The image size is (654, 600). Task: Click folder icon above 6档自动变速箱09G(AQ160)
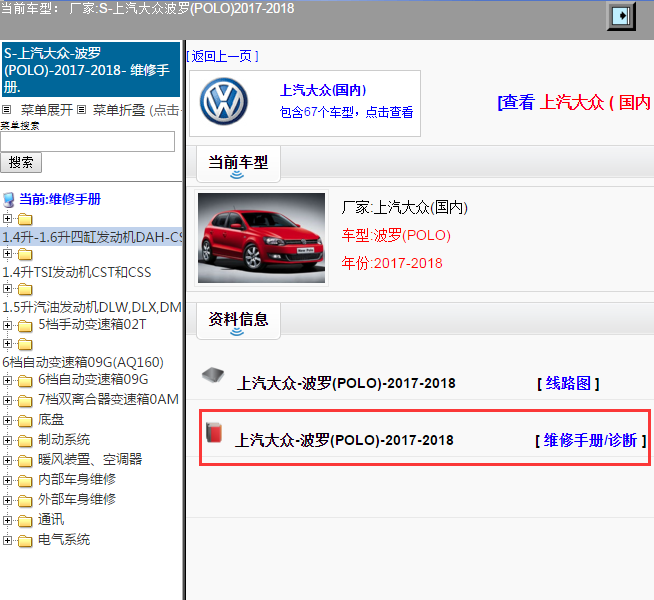(25, 344)
